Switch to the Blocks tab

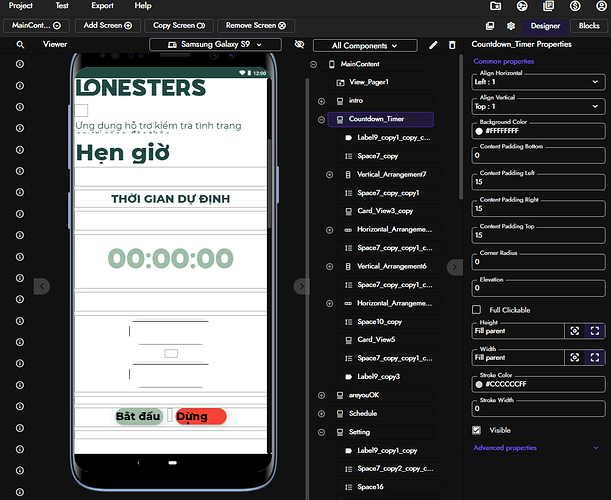pos(588,25)
